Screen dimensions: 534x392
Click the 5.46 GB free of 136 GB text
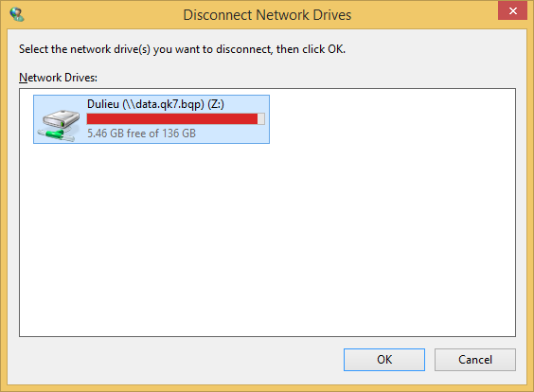[141, 134]
